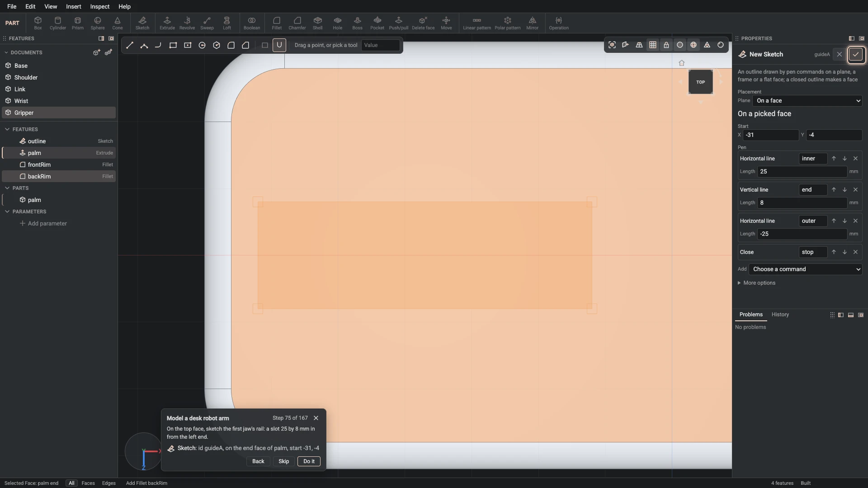The height and width of the screenshot is (488, 868).
Task: Open the Linear pattern tool
Action: point(477,23)
